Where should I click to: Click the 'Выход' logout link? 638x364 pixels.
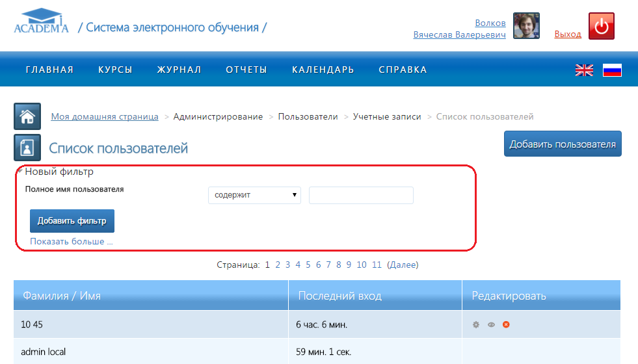click(568, 34)
